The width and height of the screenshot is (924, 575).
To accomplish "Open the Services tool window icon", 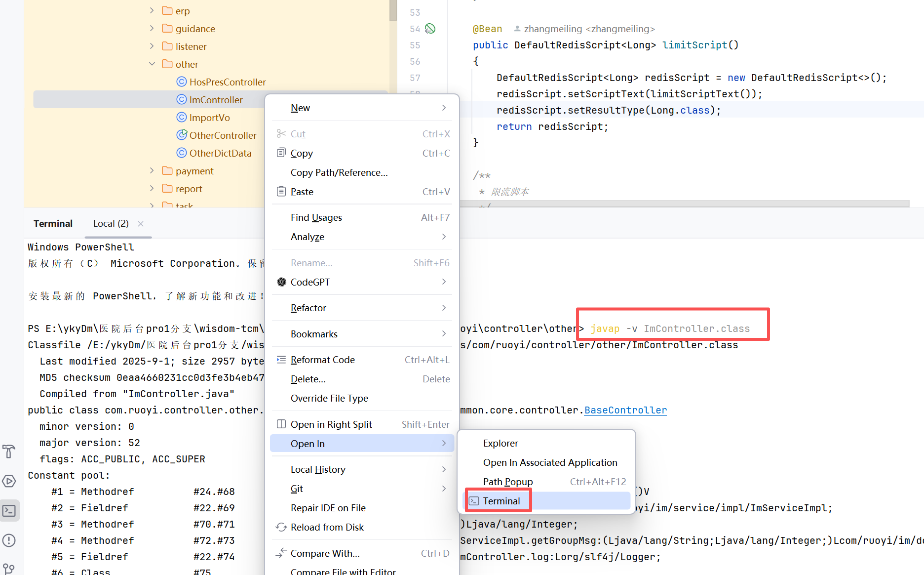I will [9, 481].
